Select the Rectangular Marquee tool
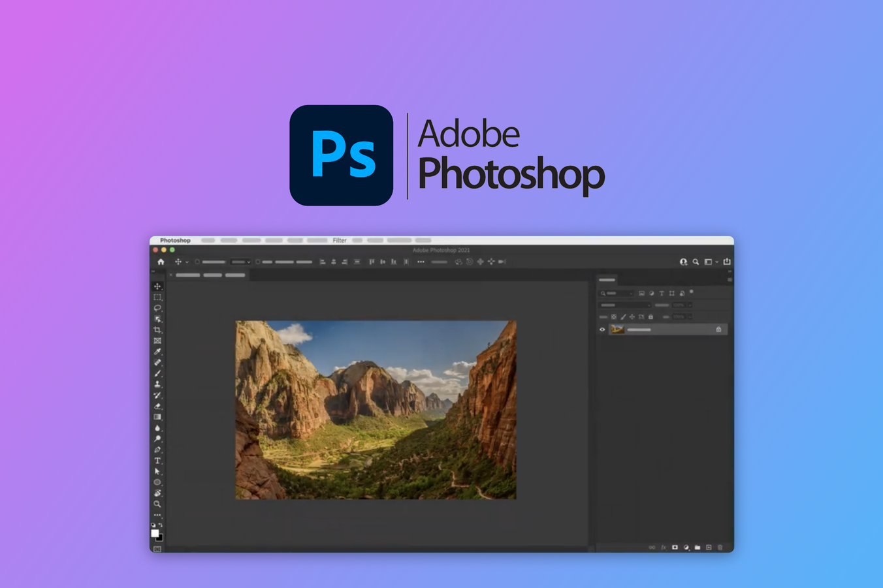Image resolution: width=883 pixels, height=588 pixels. click(x=157, y=297)
